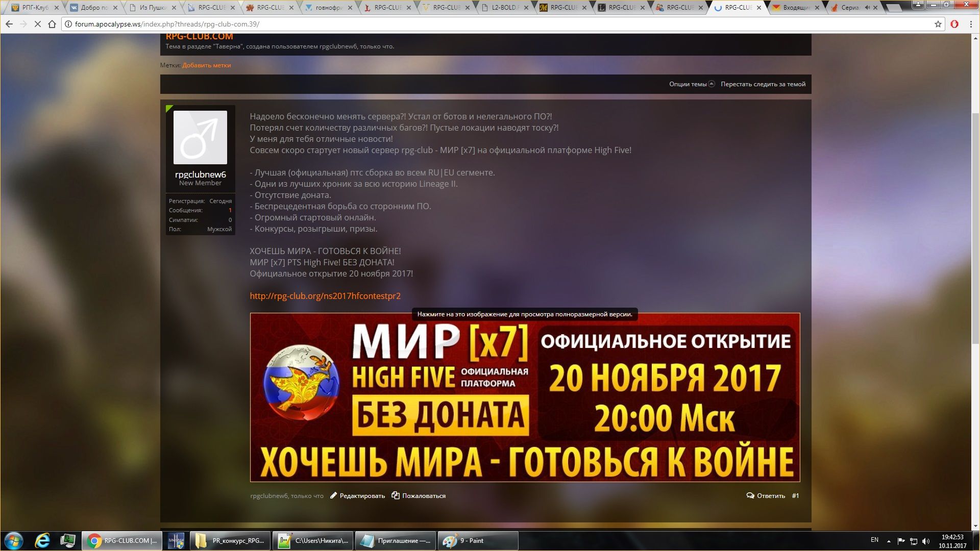Open the Action Center flag icon
980x551 pixels.
901,541
